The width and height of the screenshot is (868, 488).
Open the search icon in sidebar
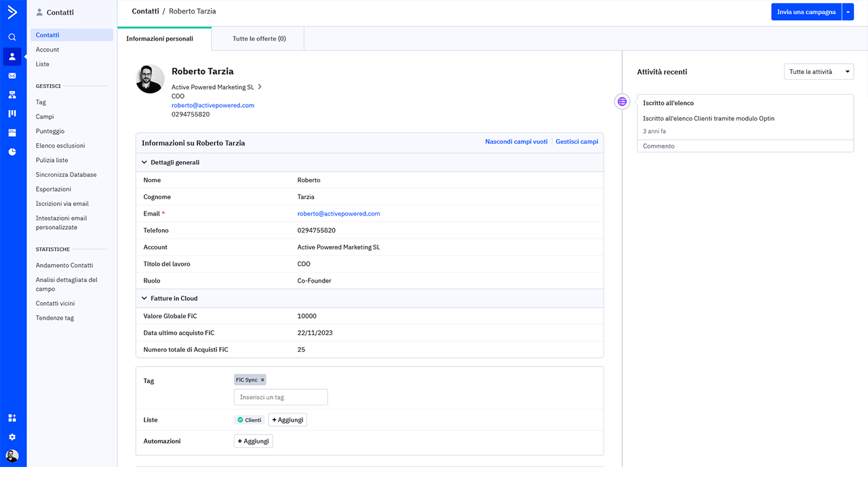coord(12,37)
